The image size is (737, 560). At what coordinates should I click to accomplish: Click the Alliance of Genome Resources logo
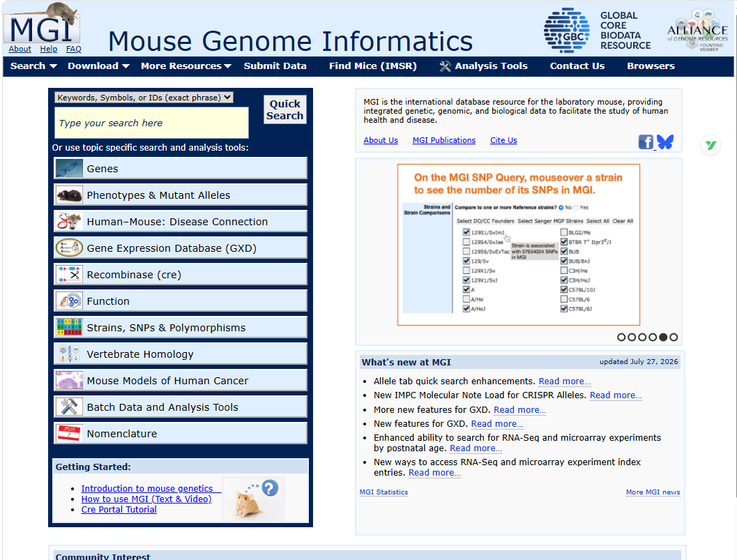698,30
